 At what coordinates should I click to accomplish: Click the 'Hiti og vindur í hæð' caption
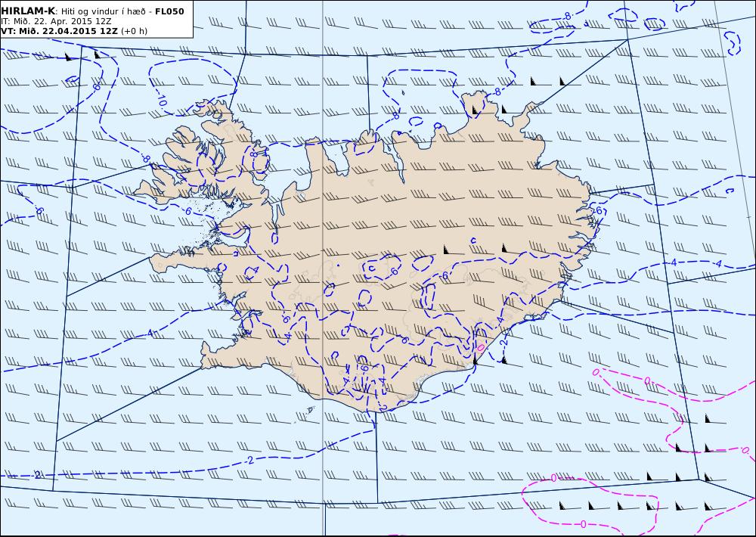103,11
